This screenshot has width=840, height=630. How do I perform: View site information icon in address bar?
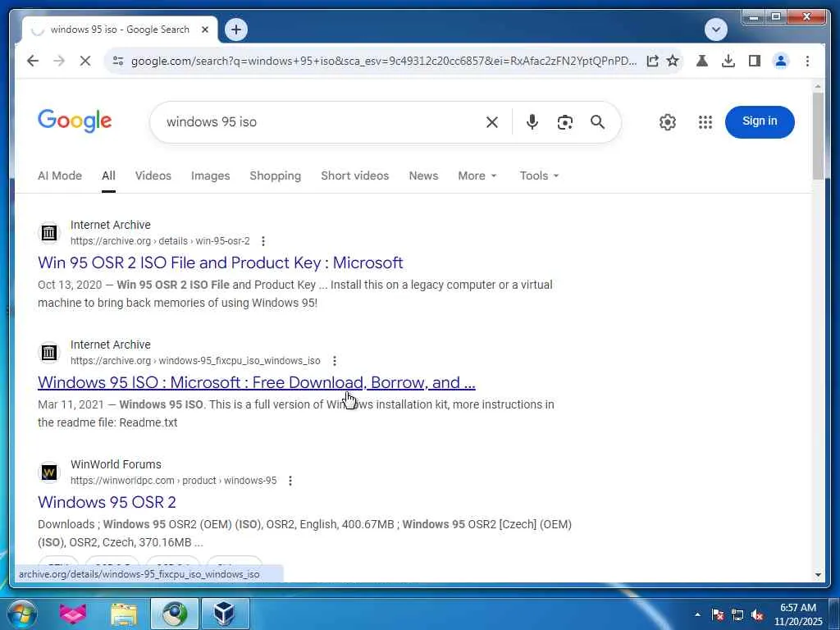click(118, 61)
